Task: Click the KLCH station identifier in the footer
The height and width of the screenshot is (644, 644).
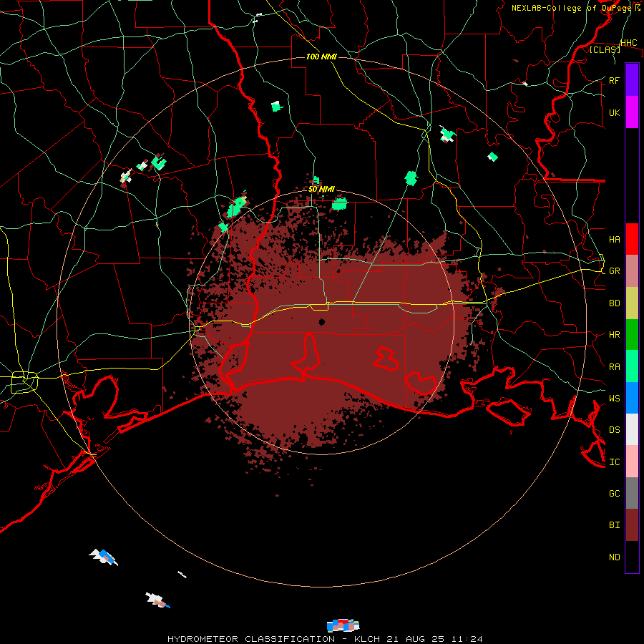Action: click(367, 639)
